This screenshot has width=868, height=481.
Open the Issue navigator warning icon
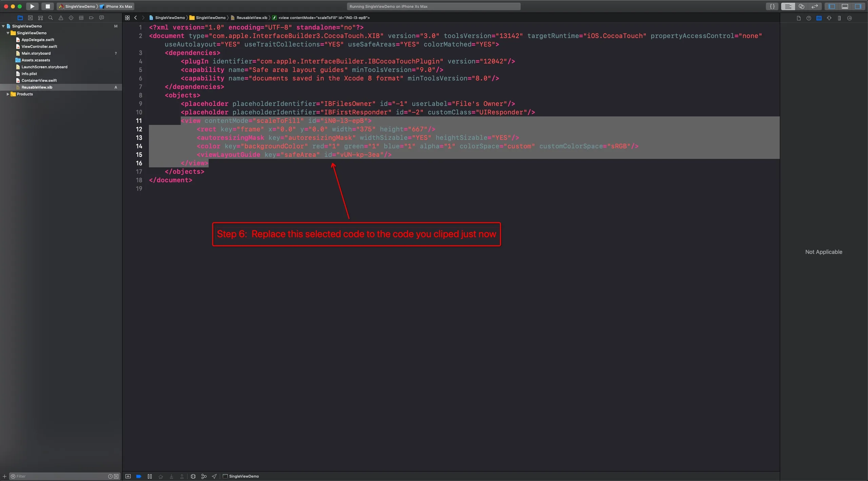[61, 18]
